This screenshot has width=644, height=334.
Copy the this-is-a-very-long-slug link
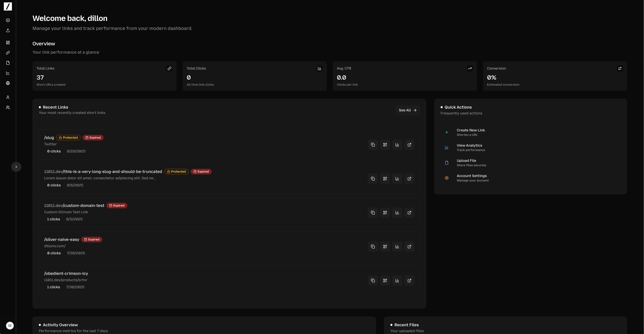pos(372,179)
